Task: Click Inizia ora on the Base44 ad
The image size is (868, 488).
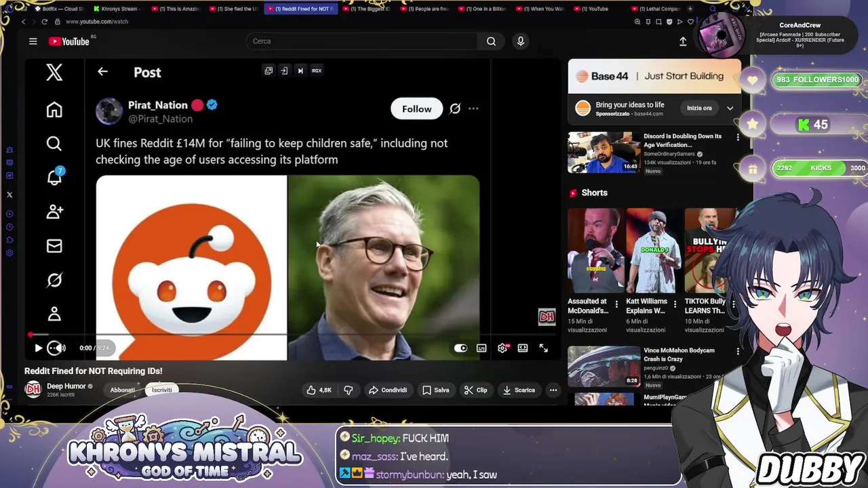Action: [699, 108]
